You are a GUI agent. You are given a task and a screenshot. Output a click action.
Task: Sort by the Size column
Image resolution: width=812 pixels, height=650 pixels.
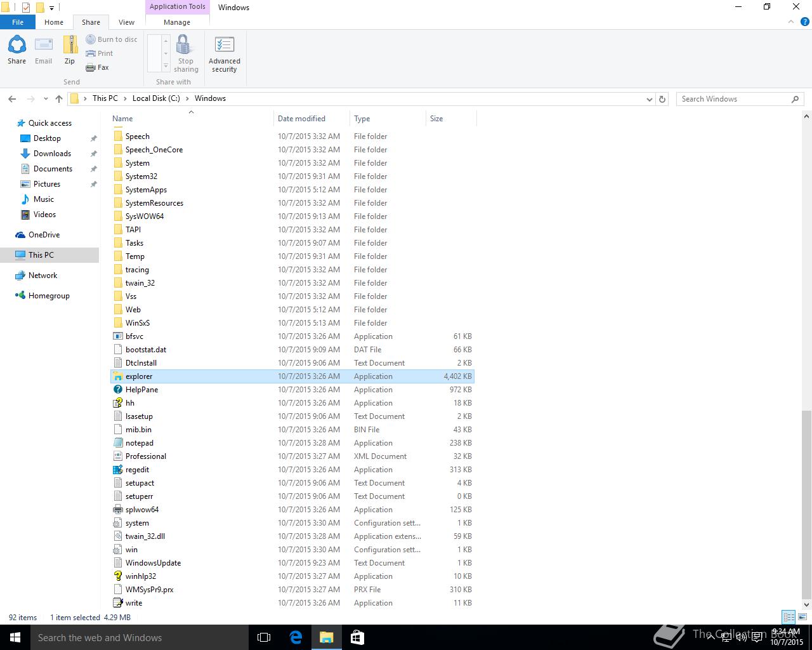(451, 119)
